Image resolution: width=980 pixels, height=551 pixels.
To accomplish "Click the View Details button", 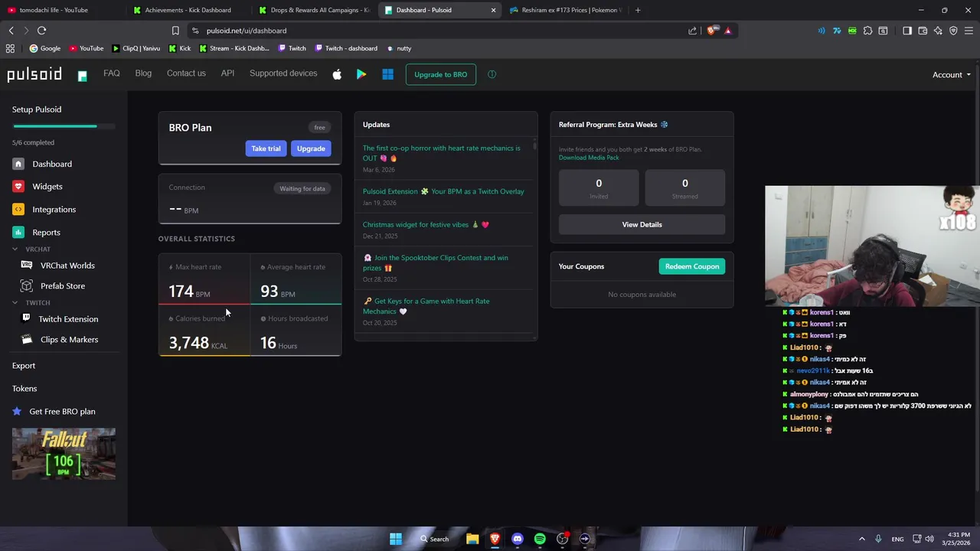I will pyautogui.click(x=642, y=225).
